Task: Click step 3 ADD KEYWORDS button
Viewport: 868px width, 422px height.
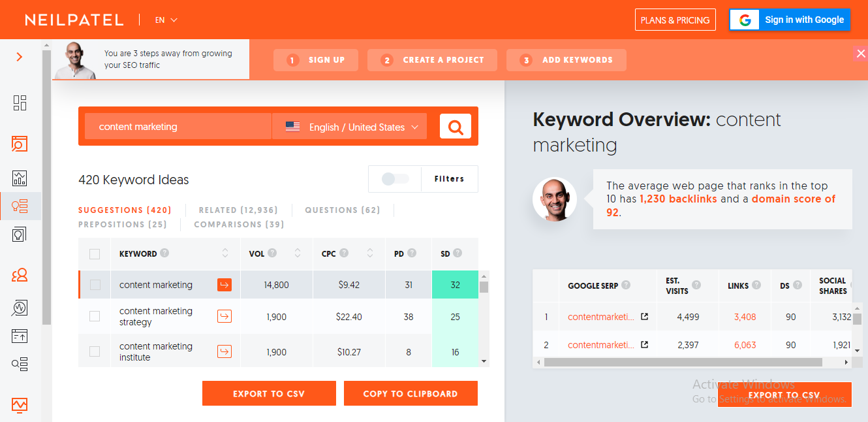Action: coord(566,60)
